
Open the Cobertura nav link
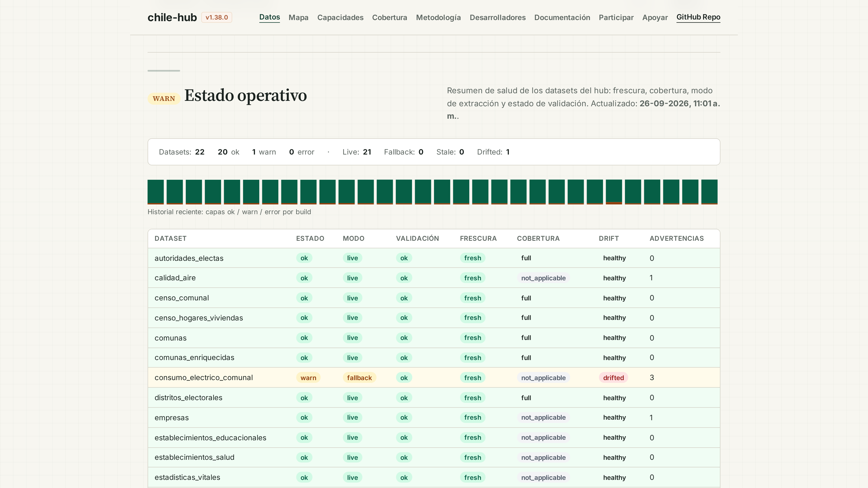pos(389,18)
